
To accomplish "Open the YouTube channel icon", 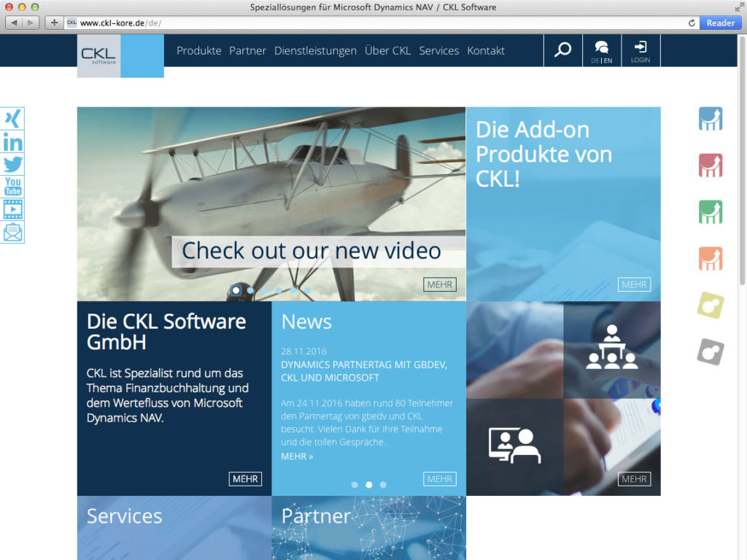I will pos(12,186).
